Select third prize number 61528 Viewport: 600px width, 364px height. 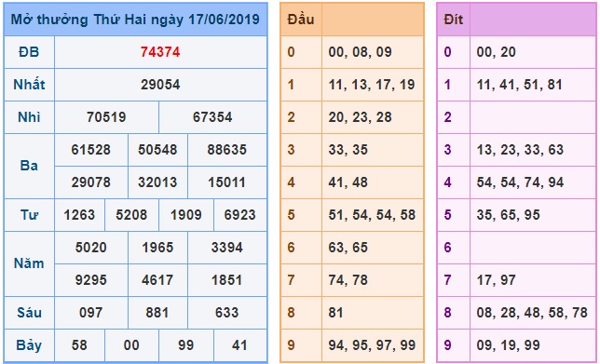click(x=90, y=150)
